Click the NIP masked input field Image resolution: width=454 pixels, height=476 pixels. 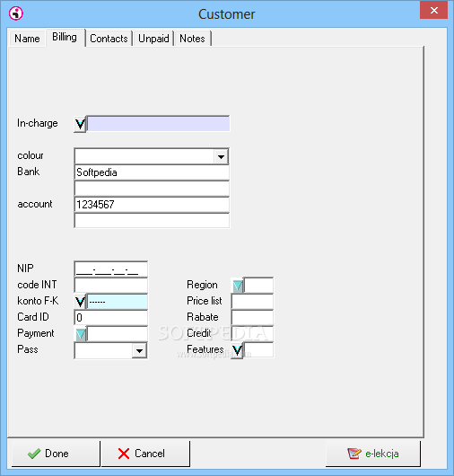click(111, 269)
